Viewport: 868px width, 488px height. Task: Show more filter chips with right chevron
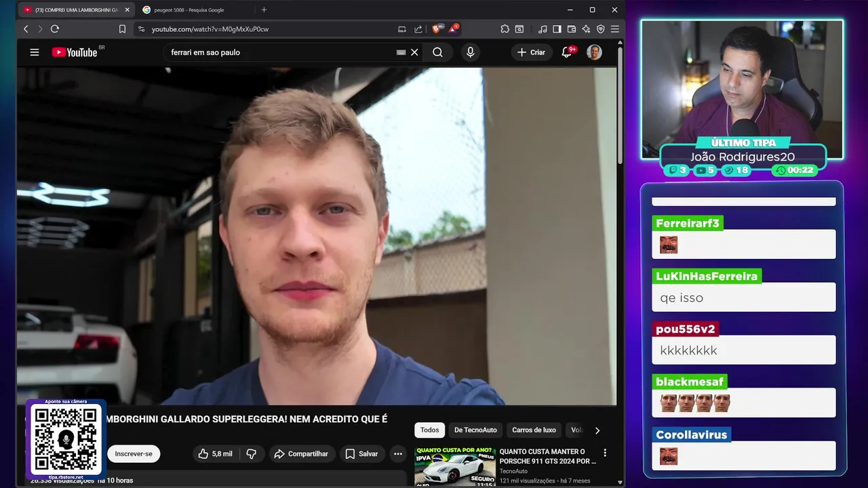tap(597, 430)
